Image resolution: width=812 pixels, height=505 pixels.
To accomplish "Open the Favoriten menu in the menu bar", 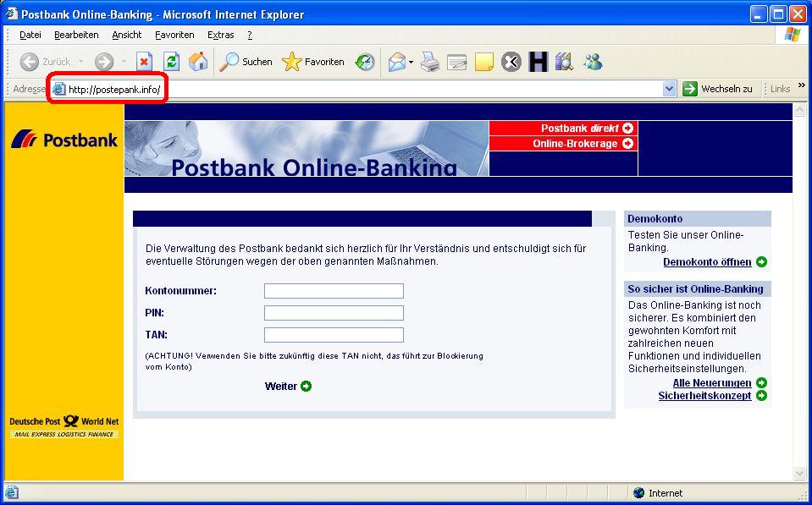I will tap(174, 36).
